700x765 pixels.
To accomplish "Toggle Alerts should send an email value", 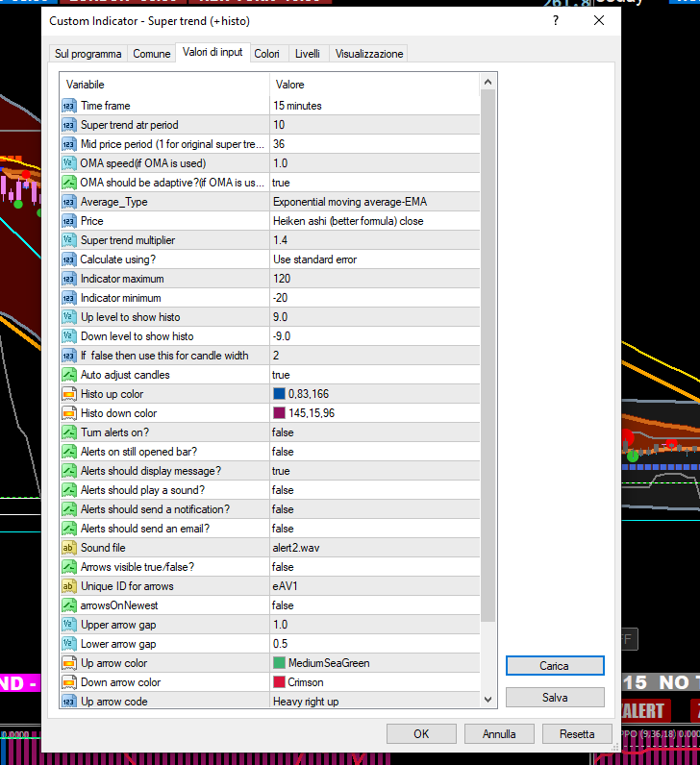I will [x=375, y=529].
